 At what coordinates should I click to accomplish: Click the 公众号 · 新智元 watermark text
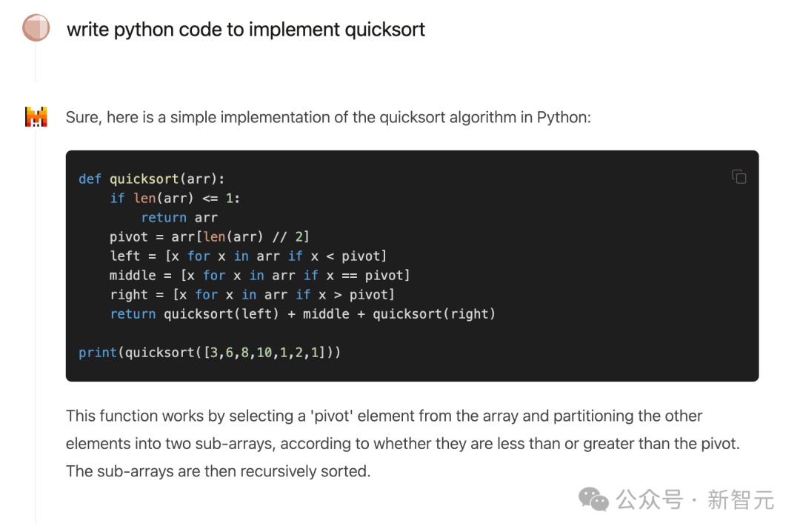coord(695,499)
